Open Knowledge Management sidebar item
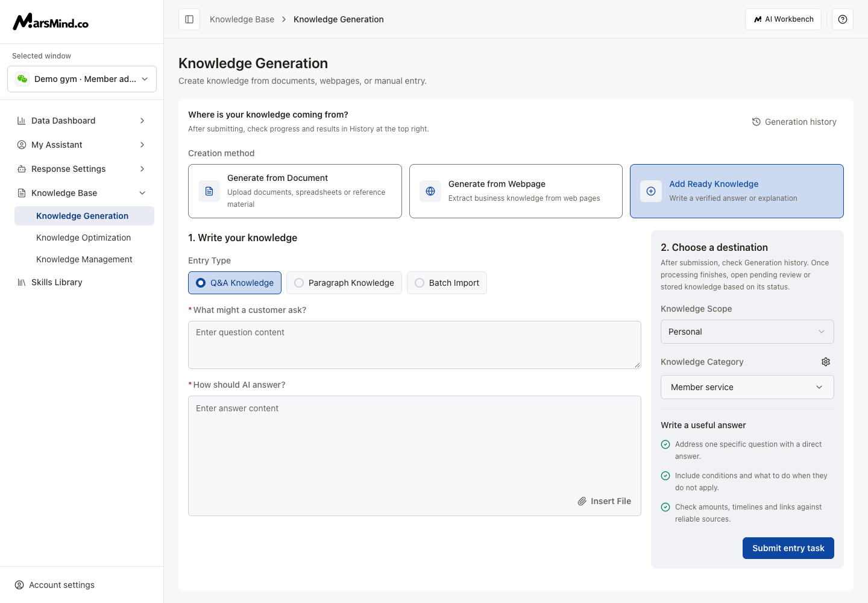 click(84, 259)
